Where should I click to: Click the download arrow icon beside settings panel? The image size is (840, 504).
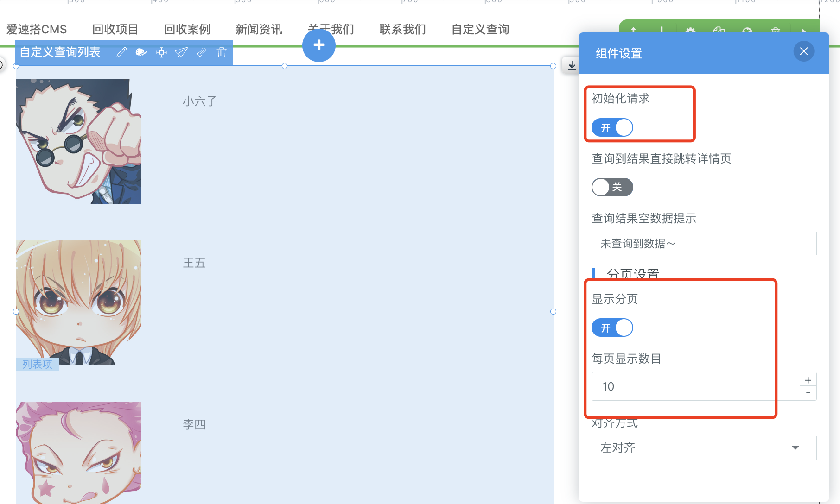point(572,65)
